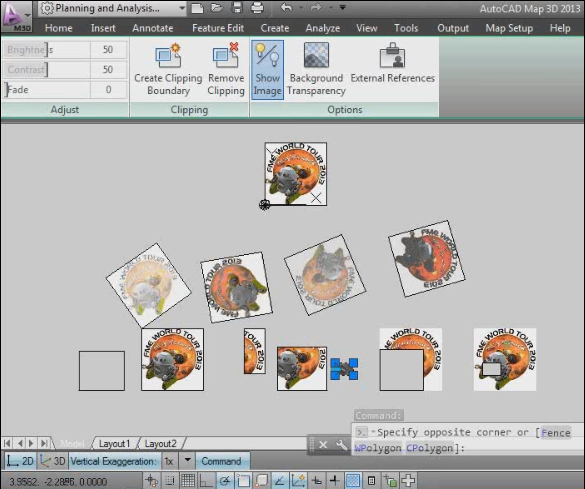585x489 pixels.
Task: Redo the last undone action
Action: 316,7
